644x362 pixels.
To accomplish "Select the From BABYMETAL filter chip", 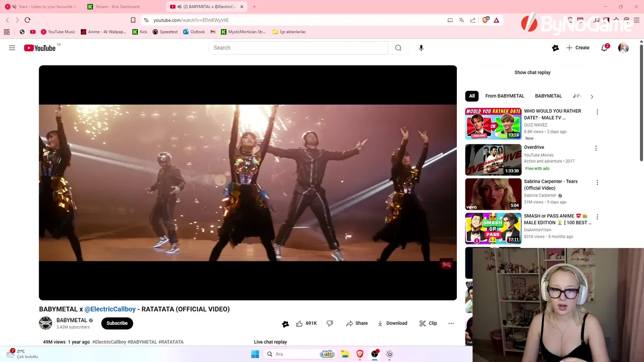I will pos(505,96).
